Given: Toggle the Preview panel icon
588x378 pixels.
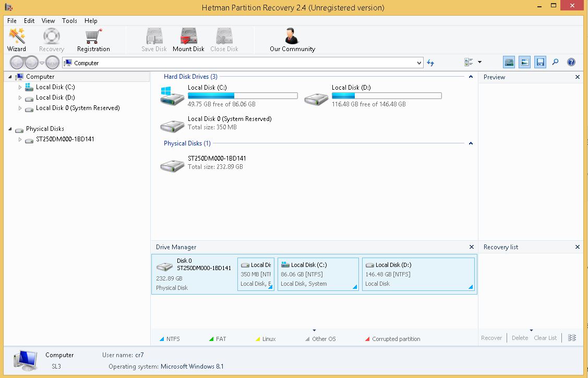Looking at the screenshot, I should coord(524,62).
